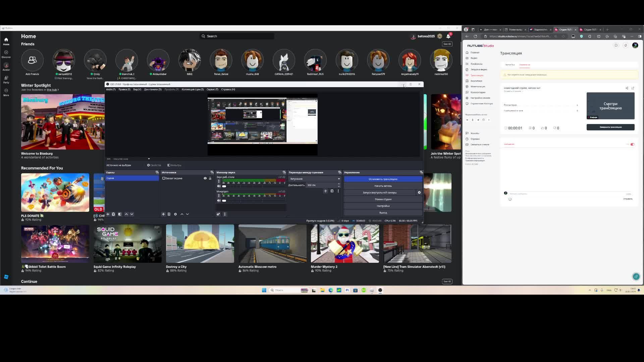This screenshot has height=362, width=644.
Task: Open Avatar in Roblox sidebar
Action: [x=6, y=67]
